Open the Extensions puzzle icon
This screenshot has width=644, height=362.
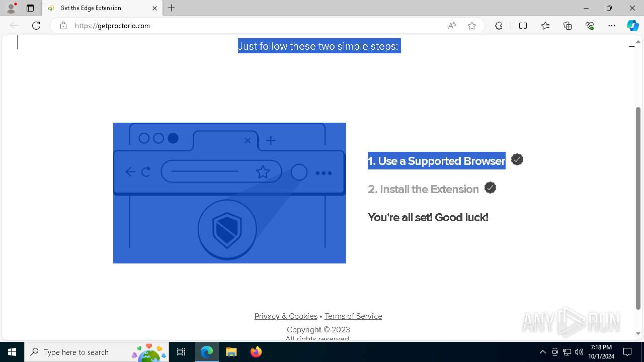[x=499, y=26]
